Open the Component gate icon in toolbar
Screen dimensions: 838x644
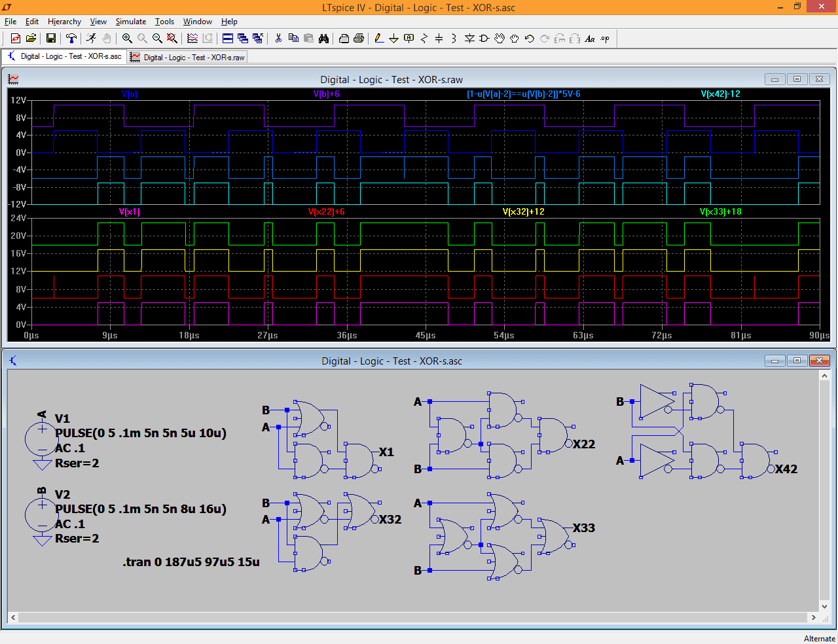(x=484, y=39)
